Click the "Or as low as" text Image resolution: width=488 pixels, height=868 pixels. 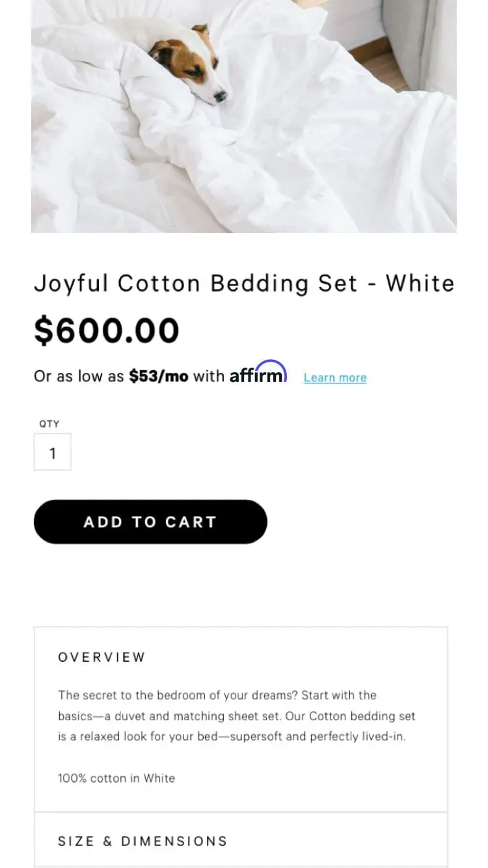coord(78,376)
